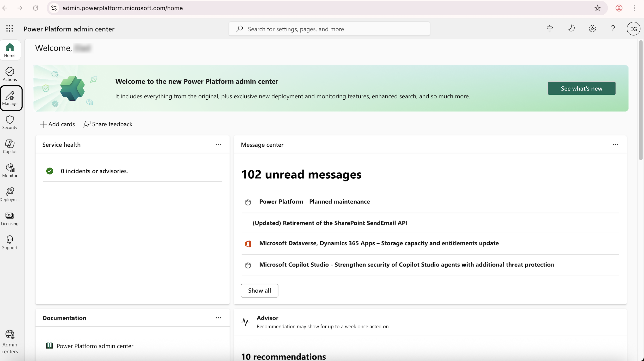Open Support headset in sidebar
This screenshot has width=644, height=361.
point(10,243)
